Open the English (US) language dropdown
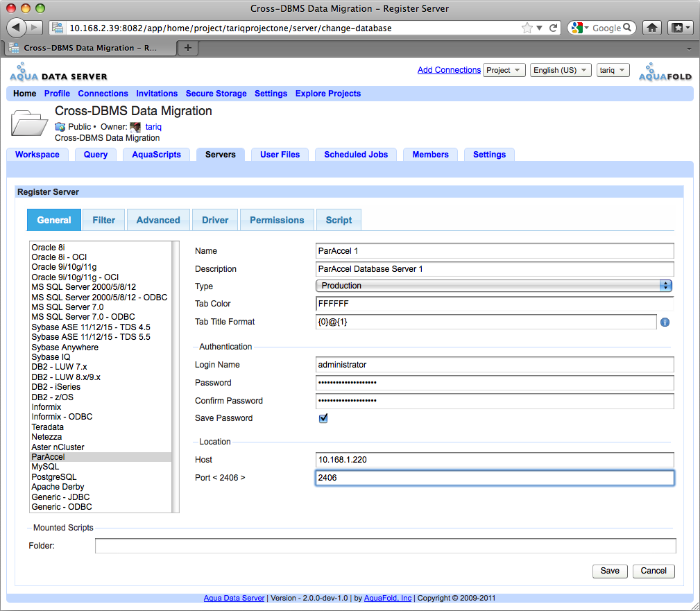700x611 pixels. point(561,70)
